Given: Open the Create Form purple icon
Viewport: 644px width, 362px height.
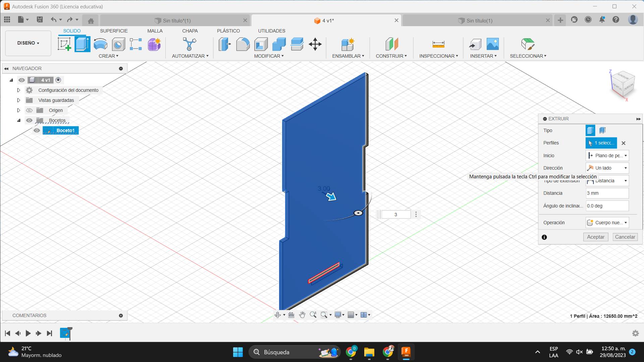Looking at the screenshot, I should pyautogui.click(x=154, y=44).
